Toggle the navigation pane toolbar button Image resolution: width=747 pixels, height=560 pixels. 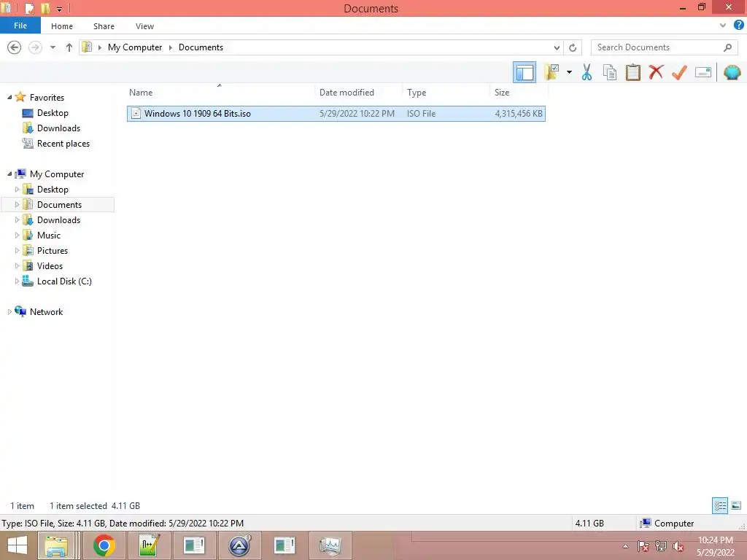click(x=524, y=72)
